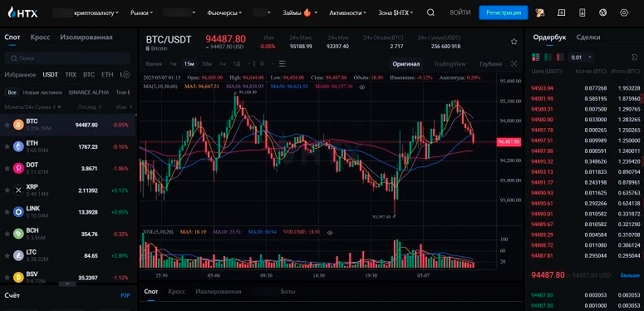The width and height of the screenshot is (644, 311).
Task: Toggle VOL indicator visibility eye icon
Action: tap(329, 233)
